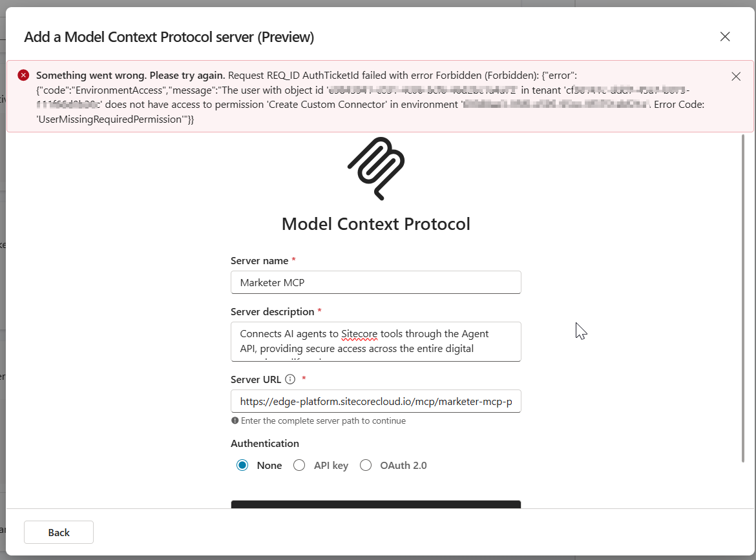Close the Add Model Context Protocol server dialog
This screenshot has width=756, height=560.
pos(725,37)
